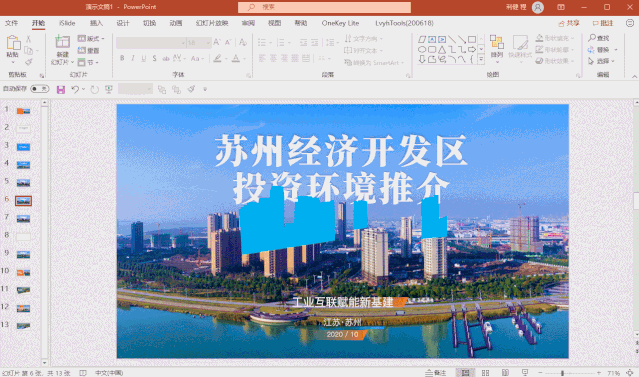Click the Notes (备注) icon in status bar

point(436,373)
